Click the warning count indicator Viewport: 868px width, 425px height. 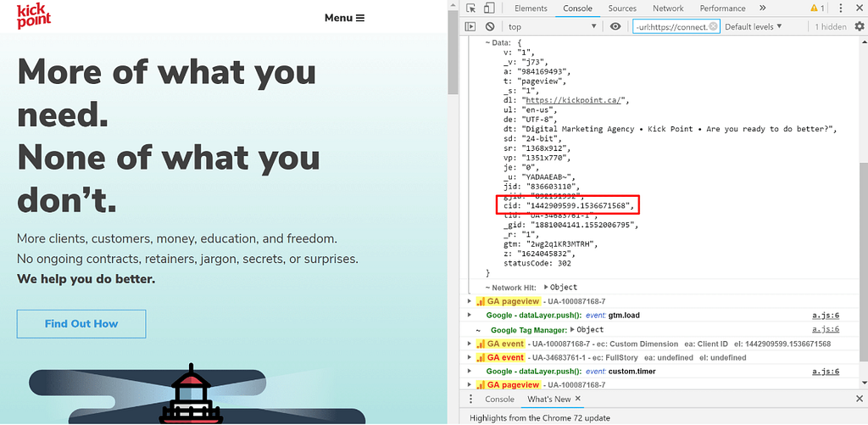click(818, 8)
